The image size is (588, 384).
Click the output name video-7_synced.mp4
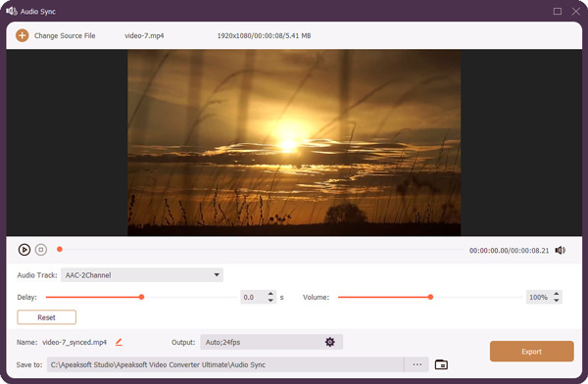(x=74, y=342)
